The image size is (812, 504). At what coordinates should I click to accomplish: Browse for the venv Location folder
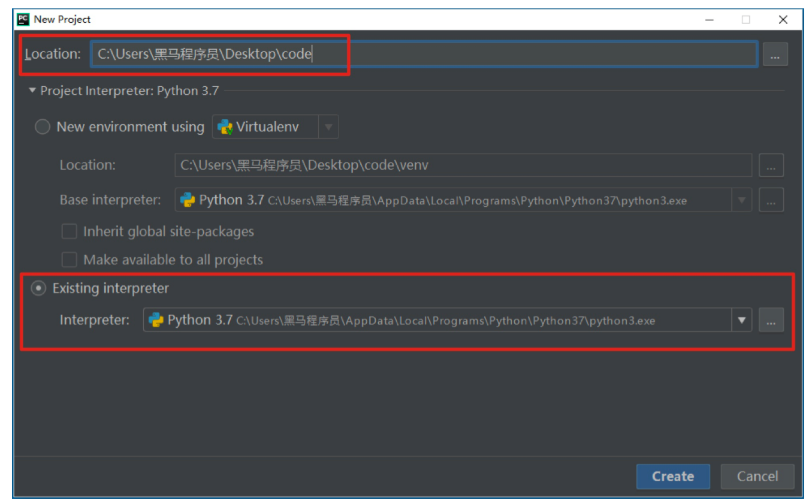click(771, 165)
